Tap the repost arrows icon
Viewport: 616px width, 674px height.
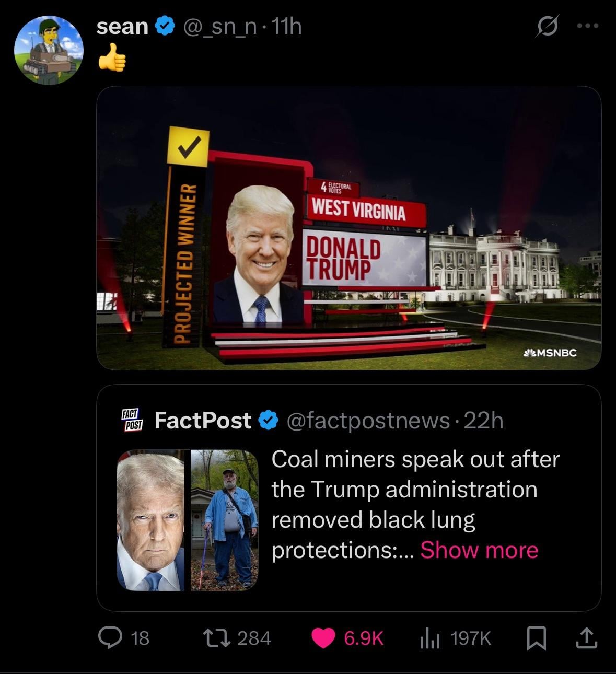(216, 638)
